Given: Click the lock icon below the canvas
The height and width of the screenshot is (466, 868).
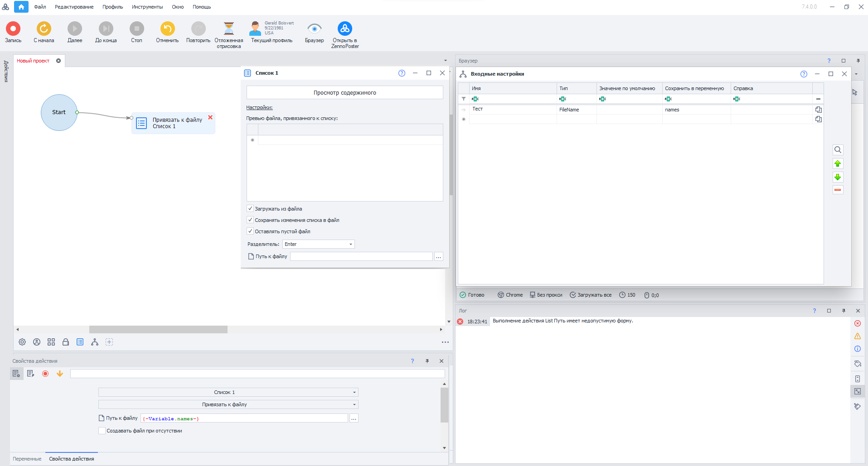Looking at the screenshot, I should click(66, 342).
